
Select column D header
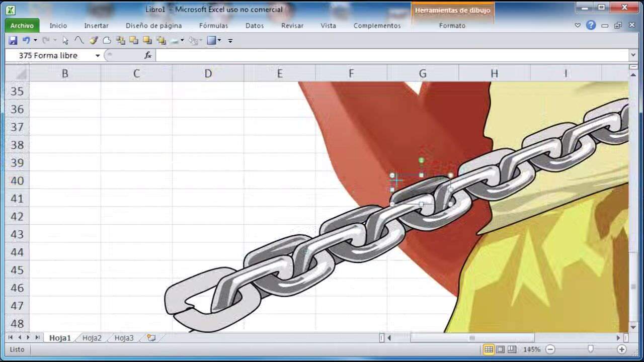pyautogui.click(x=208, y=73)
